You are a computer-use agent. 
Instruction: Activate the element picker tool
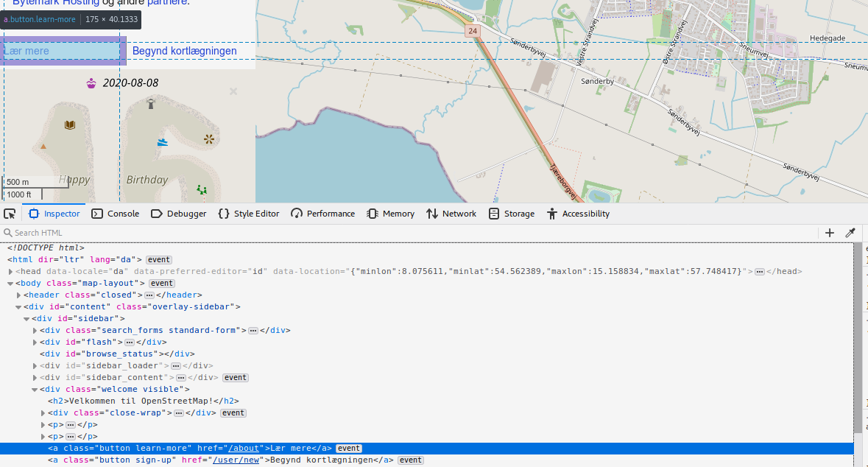click(10, 214)
